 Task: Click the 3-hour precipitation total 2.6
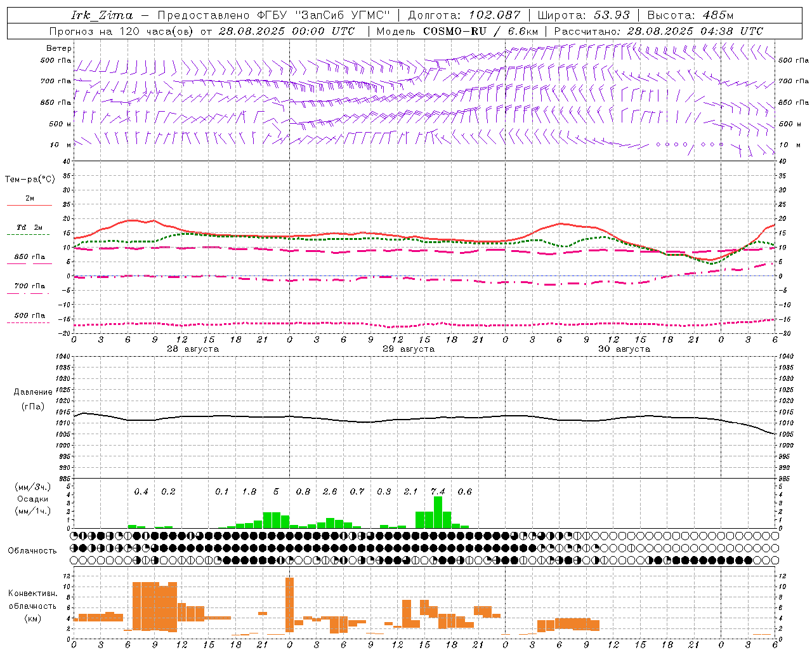[330, 491]
